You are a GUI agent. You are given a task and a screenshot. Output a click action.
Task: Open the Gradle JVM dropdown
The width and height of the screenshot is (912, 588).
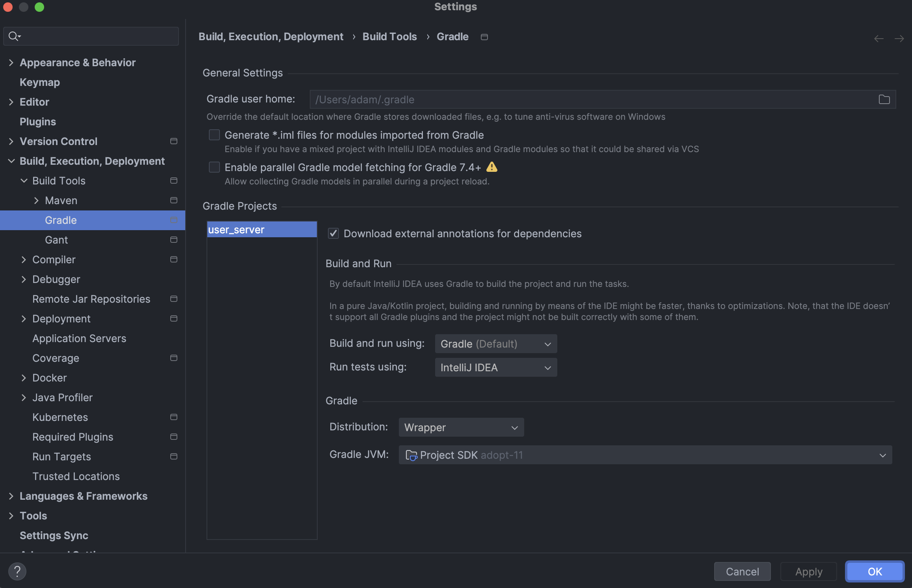(x=645, y=455)
